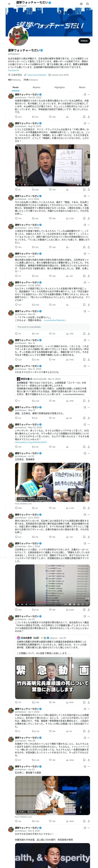98x868 pixels.
Task: Open Grok explain icon on Jul 5, 2020 post
Action: pyautogui.click(x=84, y=225)
